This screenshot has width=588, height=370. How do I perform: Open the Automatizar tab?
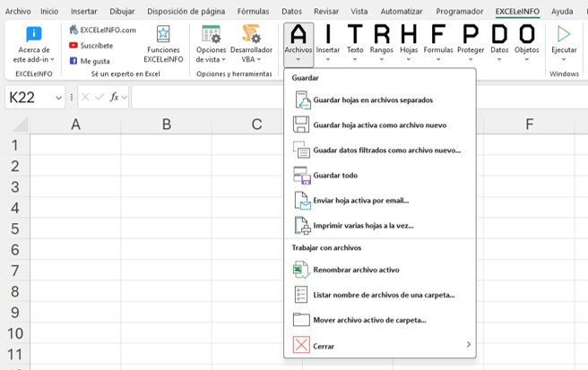click(x=402, y=12)
